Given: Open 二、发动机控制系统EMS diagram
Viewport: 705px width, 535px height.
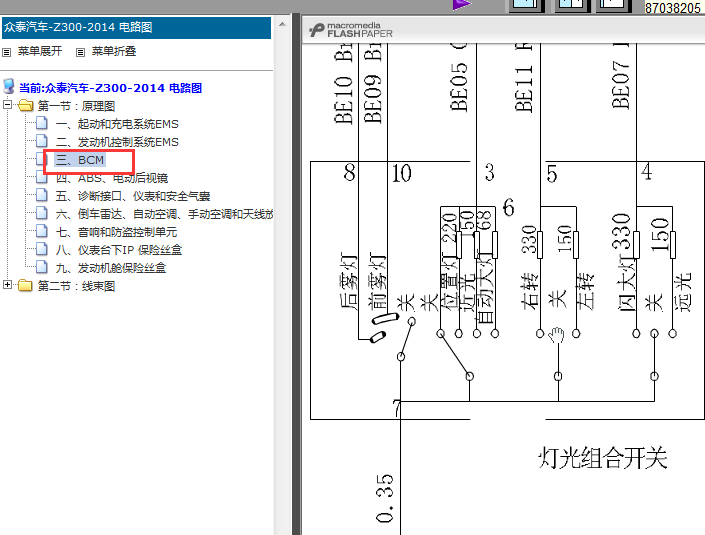Looking at the screenshot, I should tap(117, 142).
